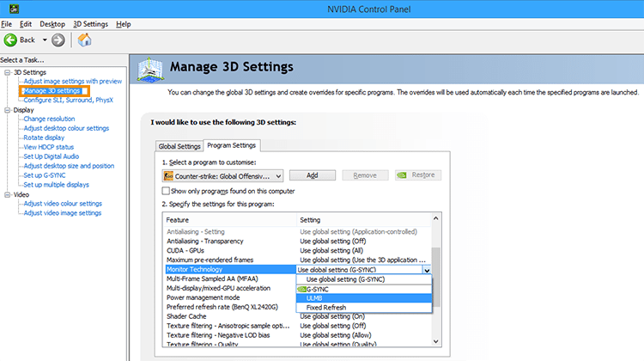Click the NVIDIA logo beside G-SYNC option
The height and width of the screenshot is (361, 644).
click(x=301, y=289)
